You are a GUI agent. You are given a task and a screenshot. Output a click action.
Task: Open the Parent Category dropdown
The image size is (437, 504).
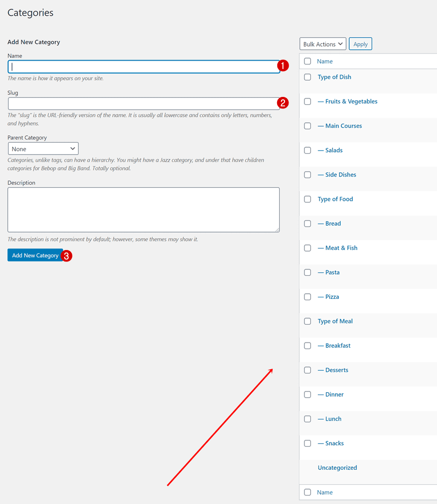tap(43, 148)
